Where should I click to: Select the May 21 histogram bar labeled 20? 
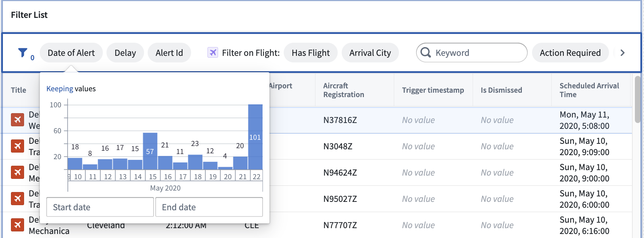tap(240, 163)
